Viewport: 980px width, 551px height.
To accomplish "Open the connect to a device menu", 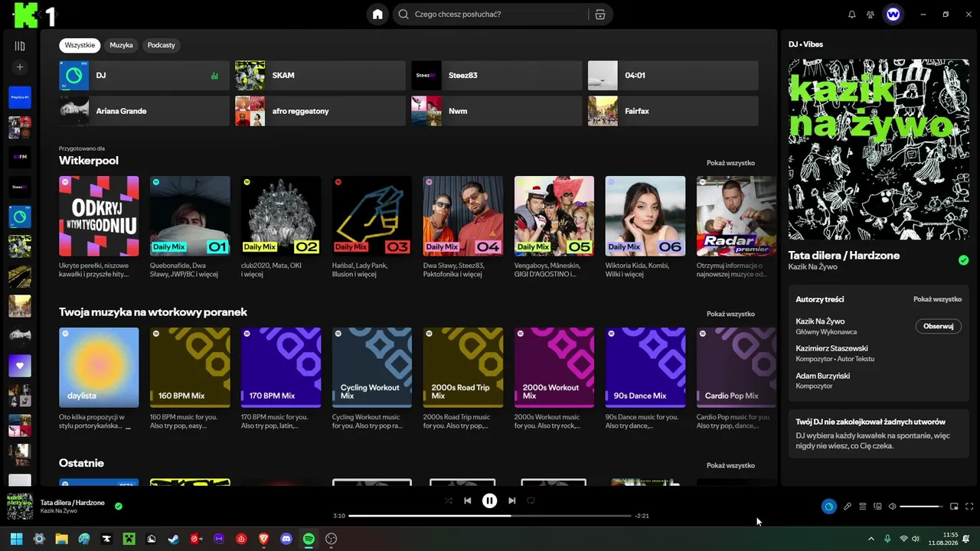I will (x=877, y=506).
